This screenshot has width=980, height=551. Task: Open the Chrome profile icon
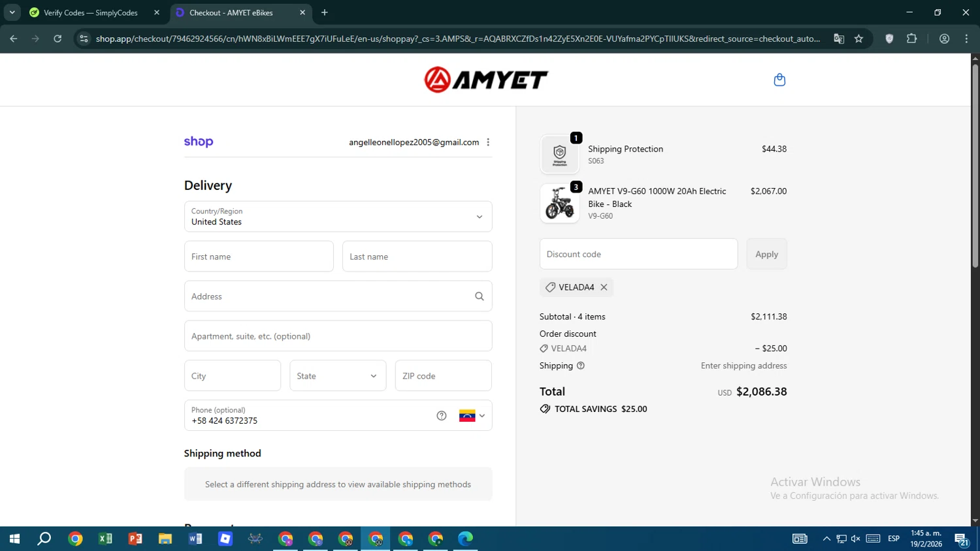[944, 39]
